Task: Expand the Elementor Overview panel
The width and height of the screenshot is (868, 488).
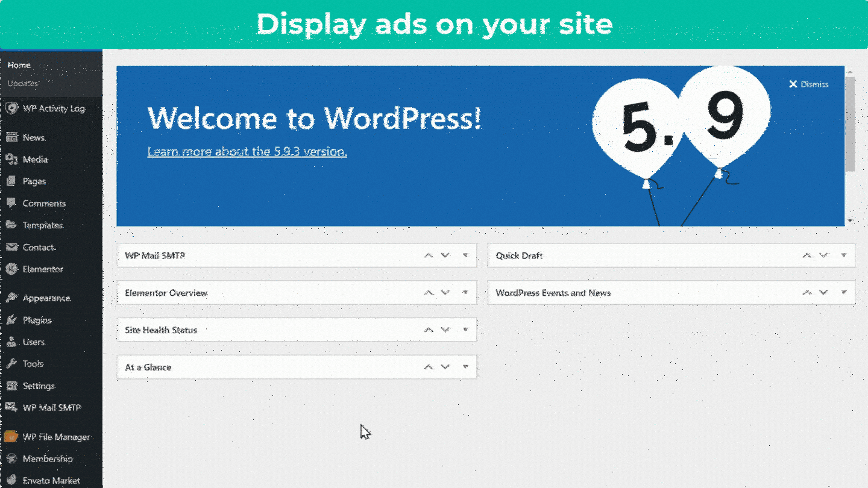Action: [x=465, y=293]
